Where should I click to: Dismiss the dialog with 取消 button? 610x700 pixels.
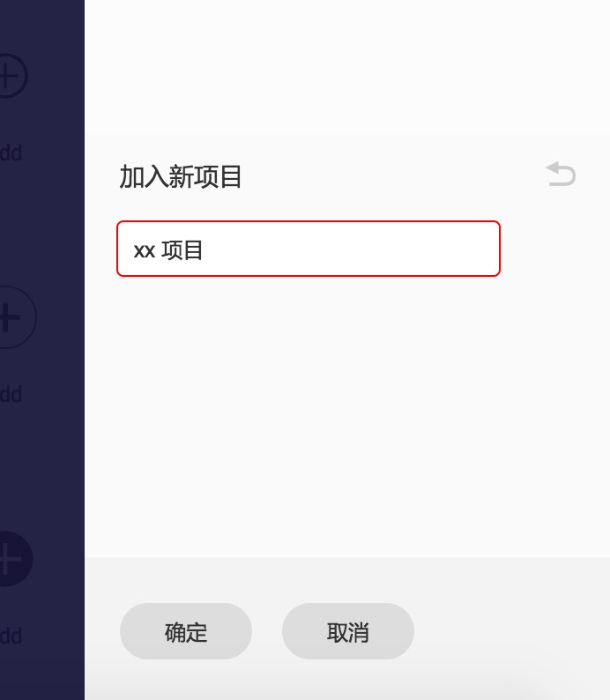click(x=348, y=631)
